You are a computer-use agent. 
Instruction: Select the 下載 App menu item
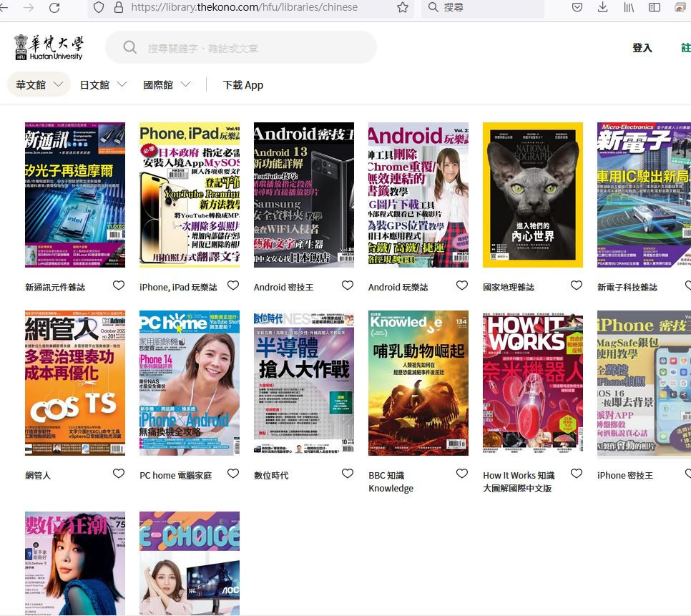(243, 84)
